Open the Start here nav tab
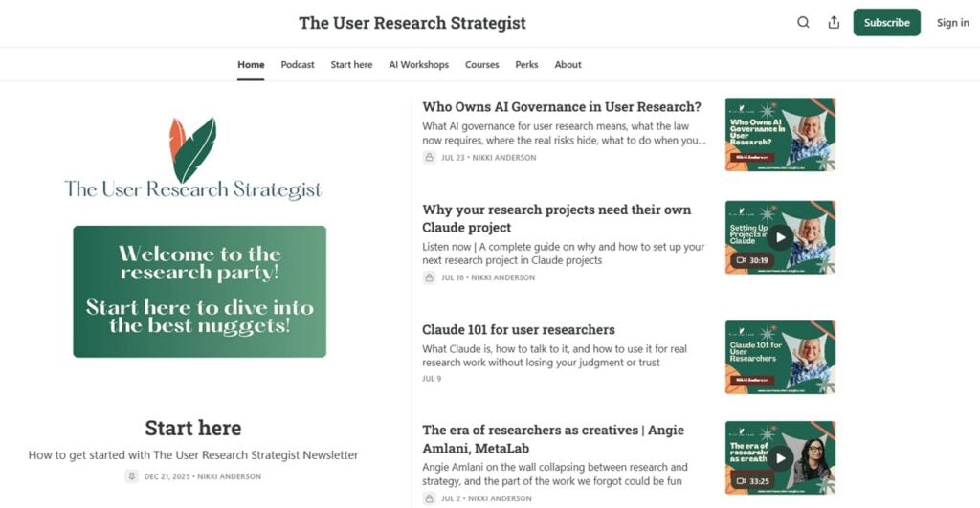The width and height of the screenshot is (980, 508). [x=351, y=64]
